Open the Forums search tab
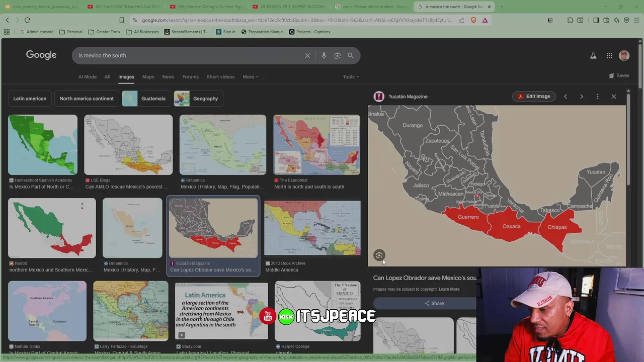The width and height of the screenshot is (644, 362). (190, 77)
